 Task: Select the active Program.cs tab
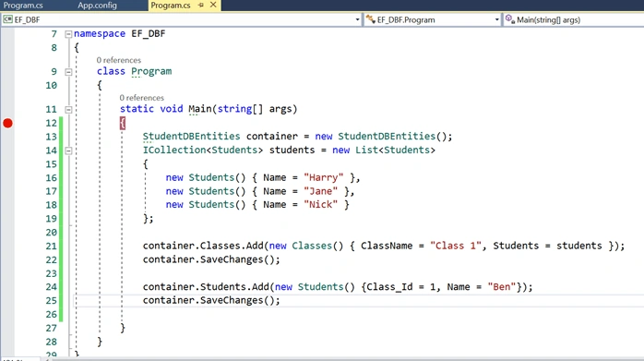pyautogui.click(x=171, y=6)
